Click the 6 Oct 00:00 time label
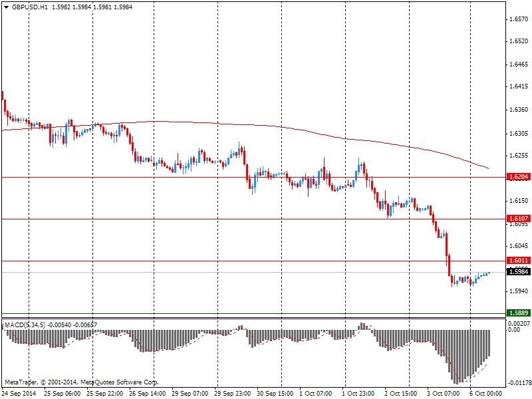The image size is (532, 399). tap(486, 394)
